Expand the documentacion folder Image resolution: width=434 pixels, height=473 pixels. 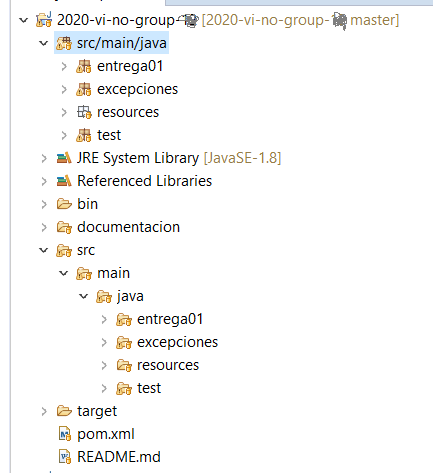click(44, 227)
